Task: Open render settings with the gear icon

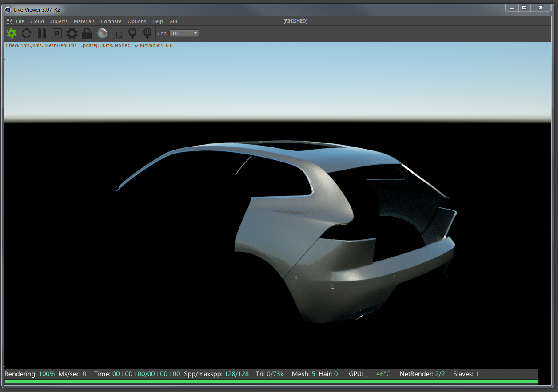Action: (72, 33)
